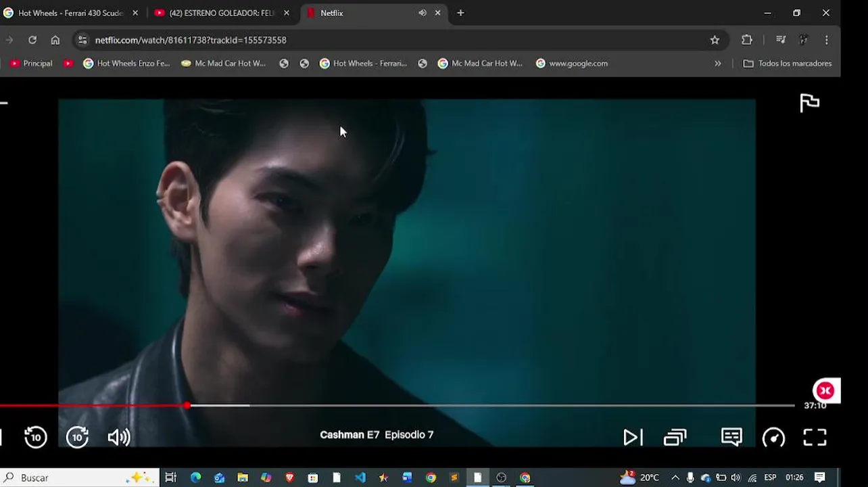
Task: Click the Cashman E7 Episodio 7 title
Action: coord(377,435)
